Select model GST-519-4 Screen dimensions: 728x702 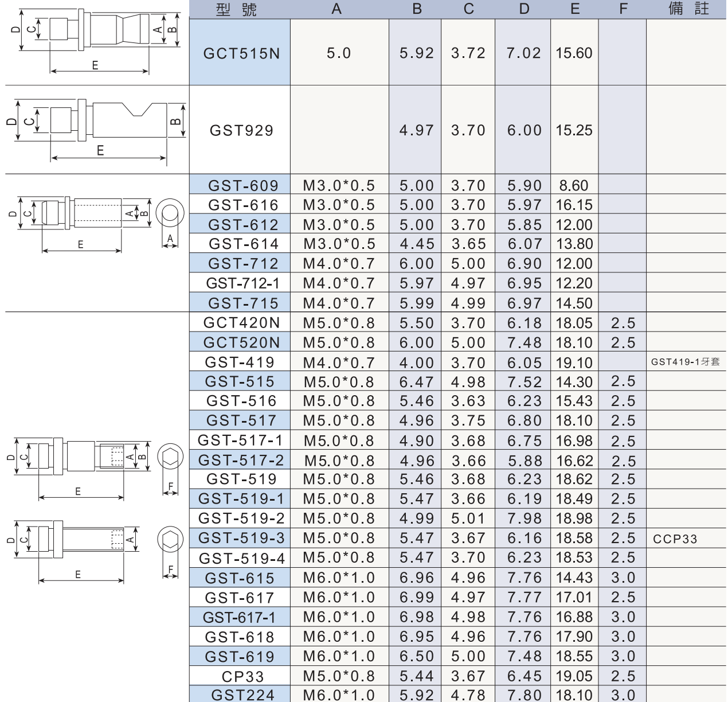pos(241,557)
